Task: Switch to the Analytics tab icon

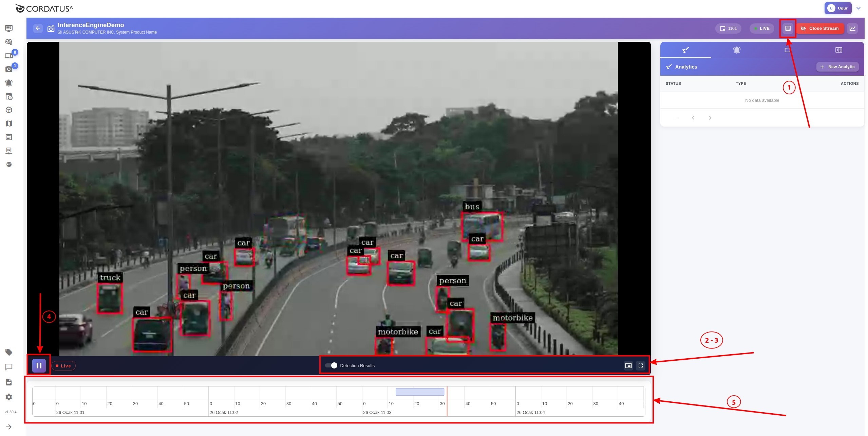Action: (x=685, y=50)
